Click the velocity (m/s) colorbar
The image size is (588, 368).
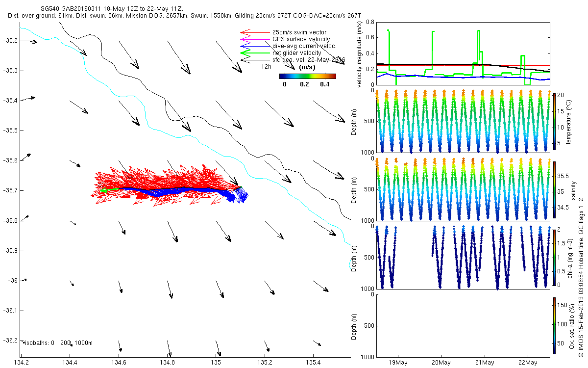(x=307, y=76)
